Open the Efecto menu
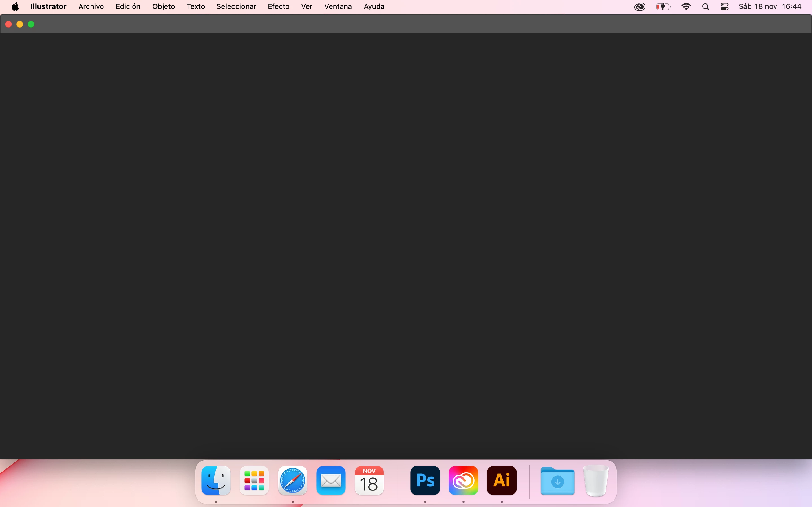 coord(279,7)
